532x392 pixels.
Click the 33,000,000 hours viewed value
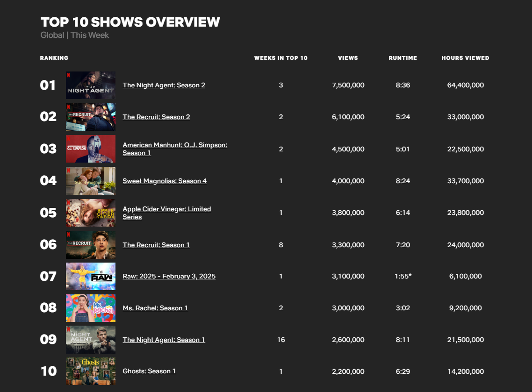[466, 117]
